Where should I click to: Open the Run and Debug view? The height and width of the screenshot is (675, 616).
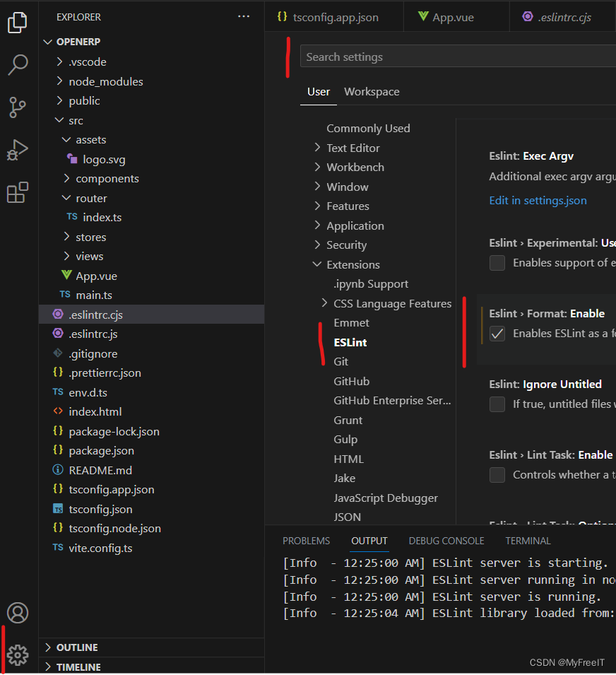coord(18,150)
